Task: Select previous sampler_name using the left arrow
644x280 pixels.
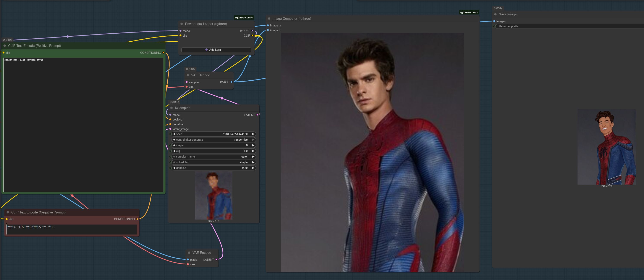Action: point(174,157)
